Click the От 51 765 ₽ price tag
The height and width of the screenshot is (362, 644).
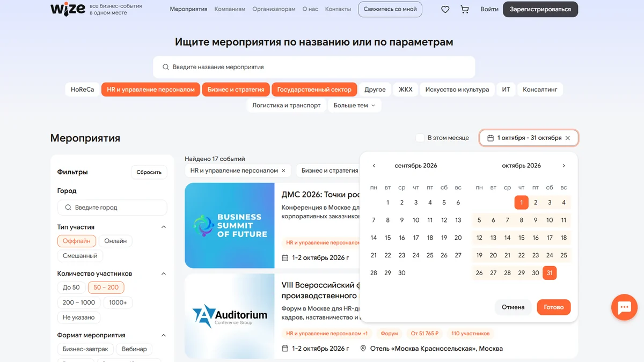pyautogui.click(x=425, y=334)
